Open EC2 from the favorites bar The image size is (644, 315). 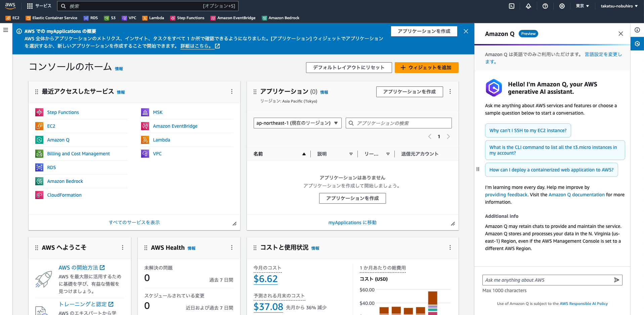pyautogui.click(x=12, y=18)
